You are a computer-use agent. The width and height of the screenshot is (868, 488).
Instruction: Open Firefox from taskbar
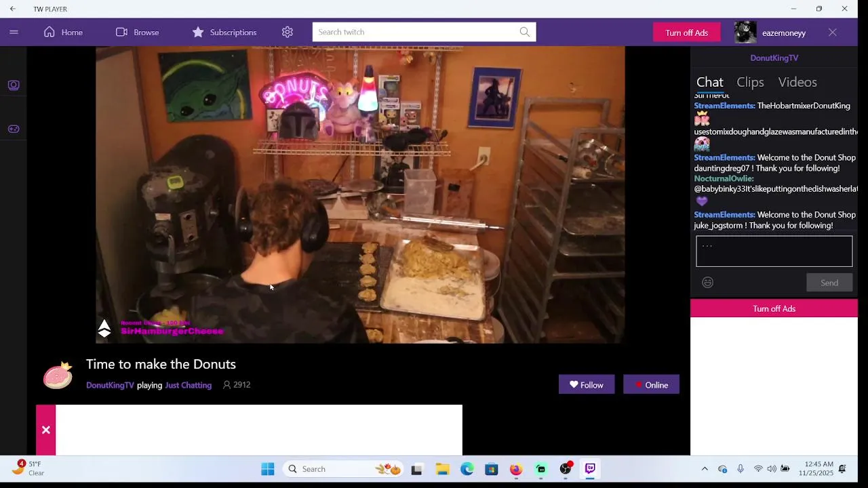[x=516, y=469]
